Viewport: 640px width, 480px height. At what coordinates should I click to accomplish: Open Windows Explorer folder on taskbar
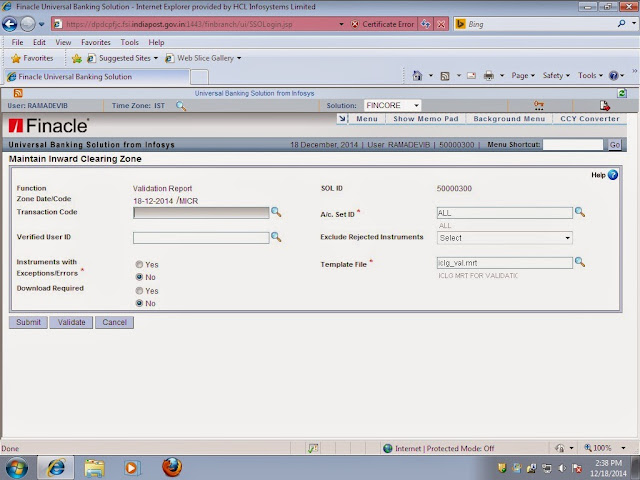[x=94, y=468]
